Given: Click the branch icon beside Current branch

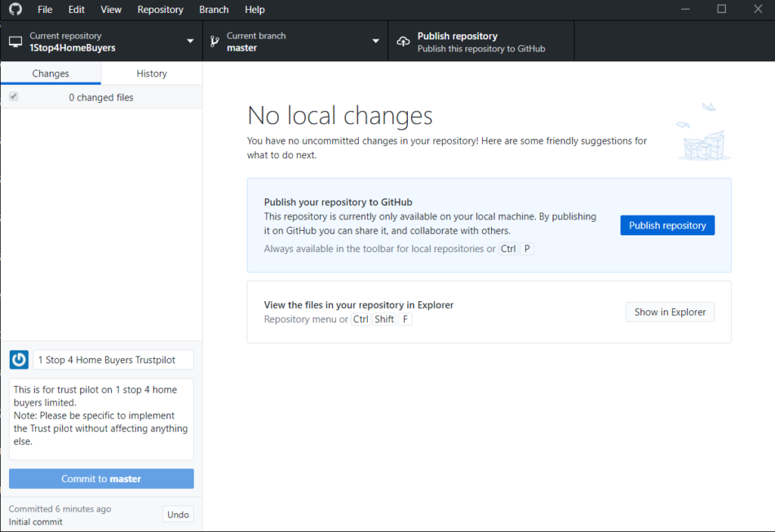Looking at the screenshot, I should click(214, 42).
